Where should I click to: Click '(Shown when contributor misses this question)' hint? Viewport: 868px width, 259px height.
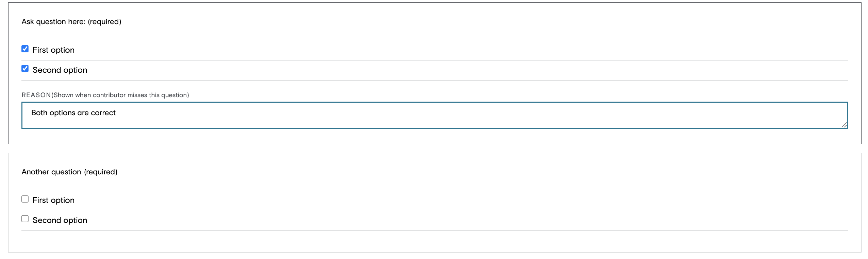120,95
